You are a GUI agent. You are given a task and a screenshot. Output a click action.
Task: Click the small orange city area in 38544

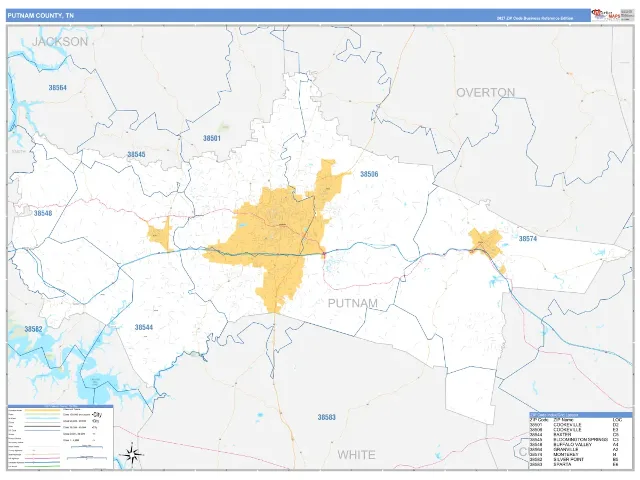[159, 235]
